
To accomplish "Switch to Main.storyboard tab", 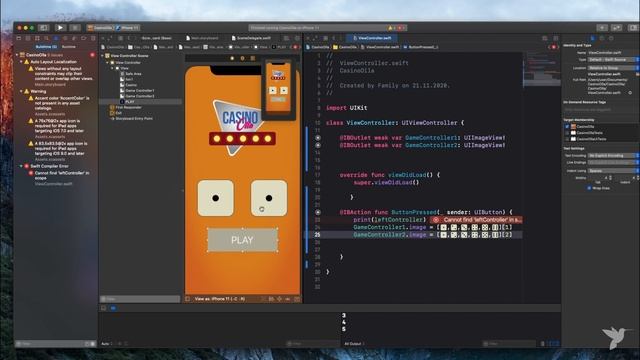I will pos(202,38).
